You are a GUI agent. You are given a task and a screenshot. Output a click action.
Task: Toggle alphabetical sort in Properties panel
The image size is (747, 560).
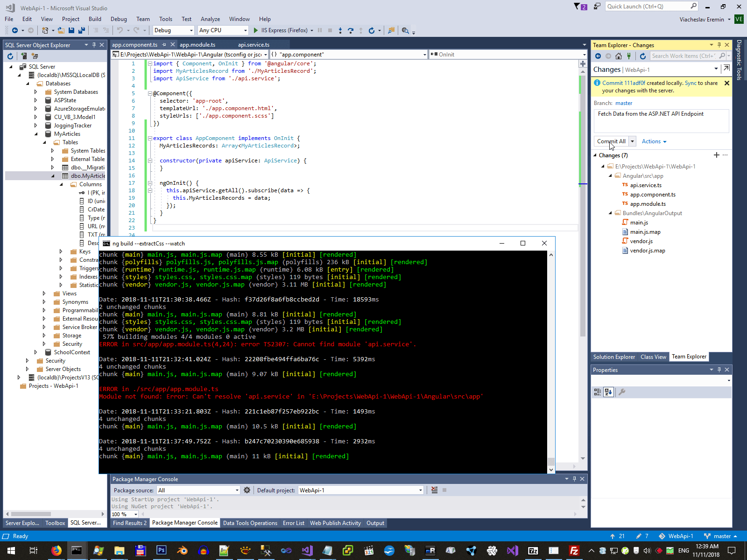(608, 392)
